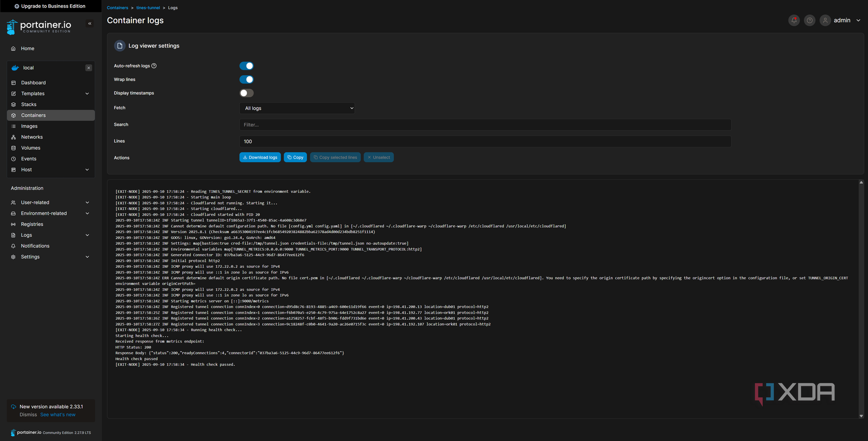Screen dimensions: 868x441
Task: Click the Copy selected lines button
Action: (335, 157)
